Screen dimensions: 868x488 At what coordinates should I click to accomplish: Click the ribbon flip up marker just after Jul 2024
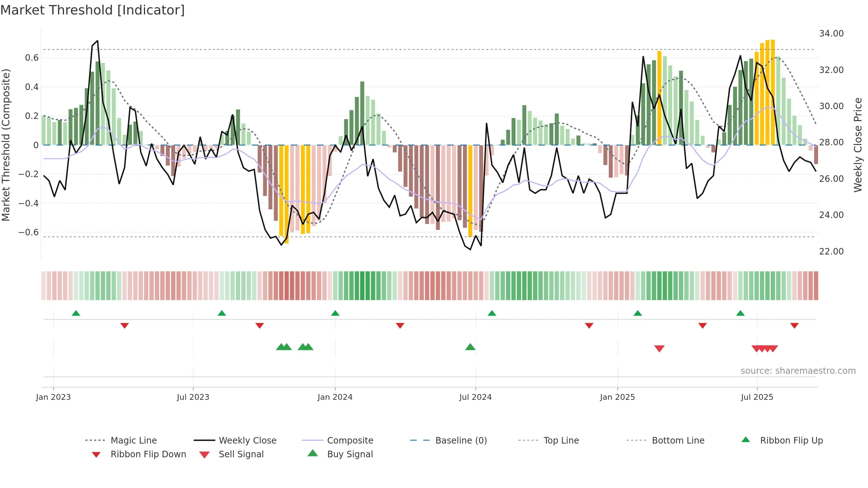pos(492,313)
